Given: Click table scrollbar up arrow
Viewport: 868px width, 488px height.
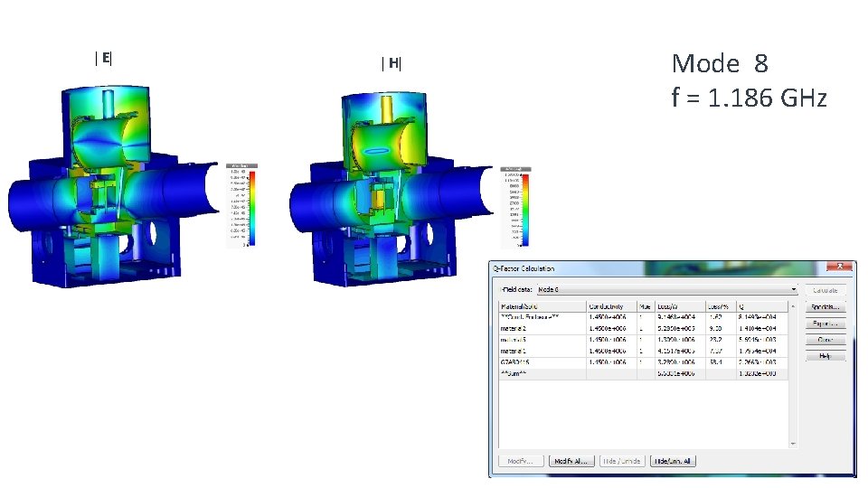Looking at the screenshot, I should click(793, 306).
